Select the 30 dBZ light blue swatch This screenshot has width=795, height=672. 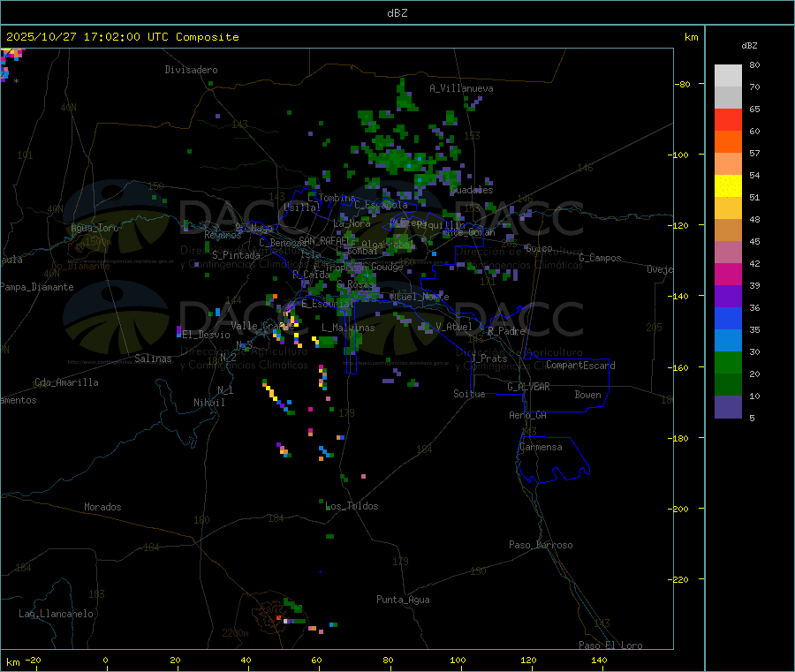tap(728, 341)
